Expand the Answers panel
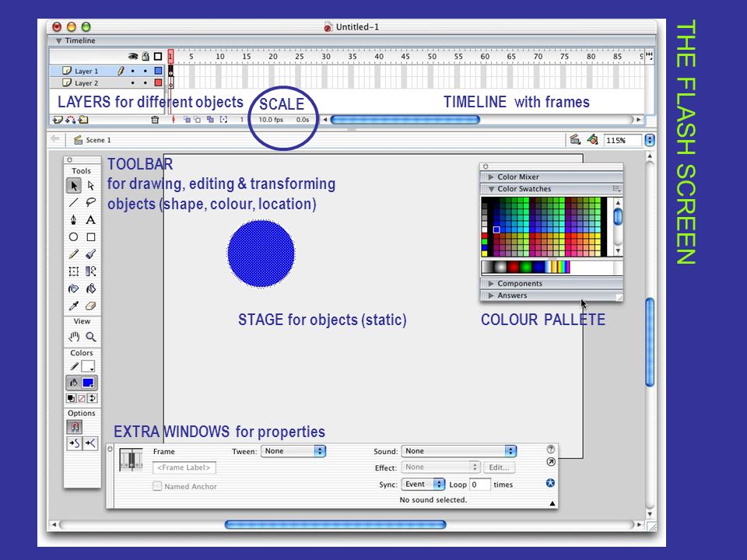This screenshot has height=560, width=747. click(x=491, y=296)
